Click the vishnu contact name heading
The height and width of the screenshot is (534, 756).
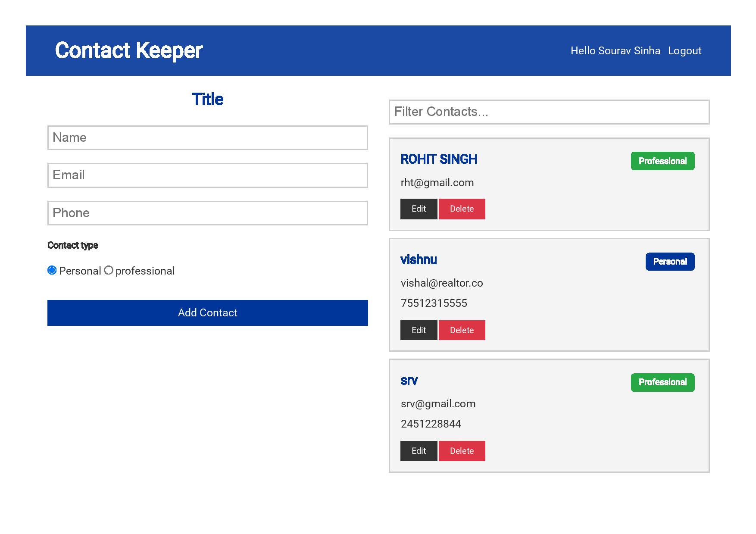pos(419,259)
